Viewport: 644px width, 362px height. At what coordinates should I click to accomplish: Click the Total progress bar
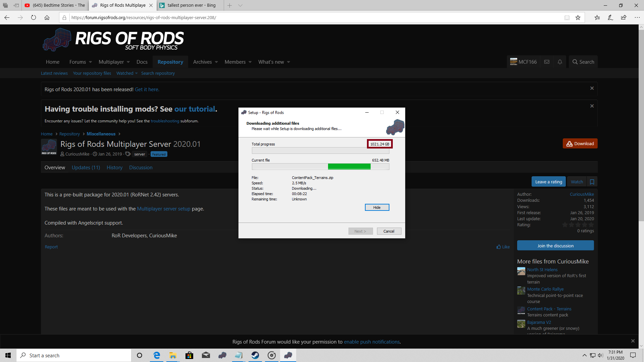(320, 150)
